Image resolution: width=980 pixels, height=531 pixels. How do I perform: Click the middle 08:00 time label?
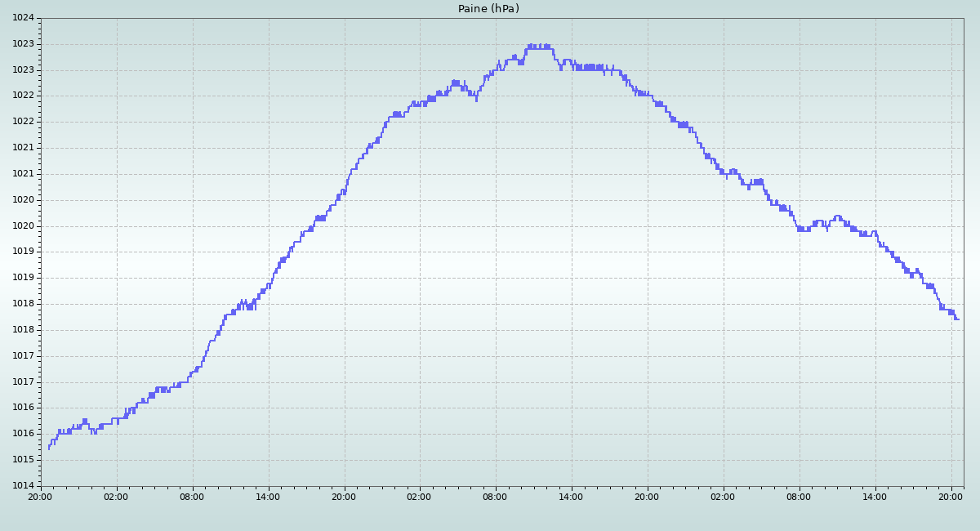point(496,496)
